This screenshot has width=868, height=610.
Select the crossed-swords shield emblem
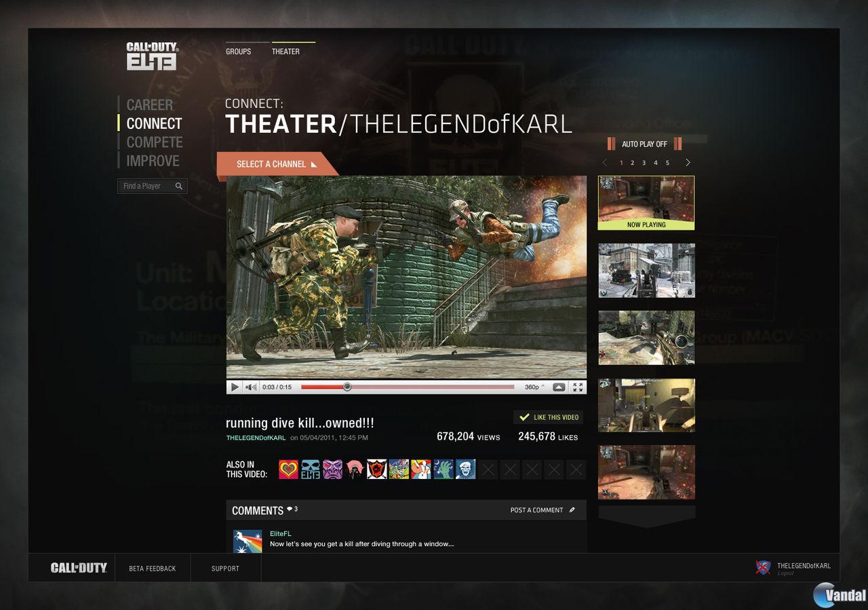click(x=376, y=469)
